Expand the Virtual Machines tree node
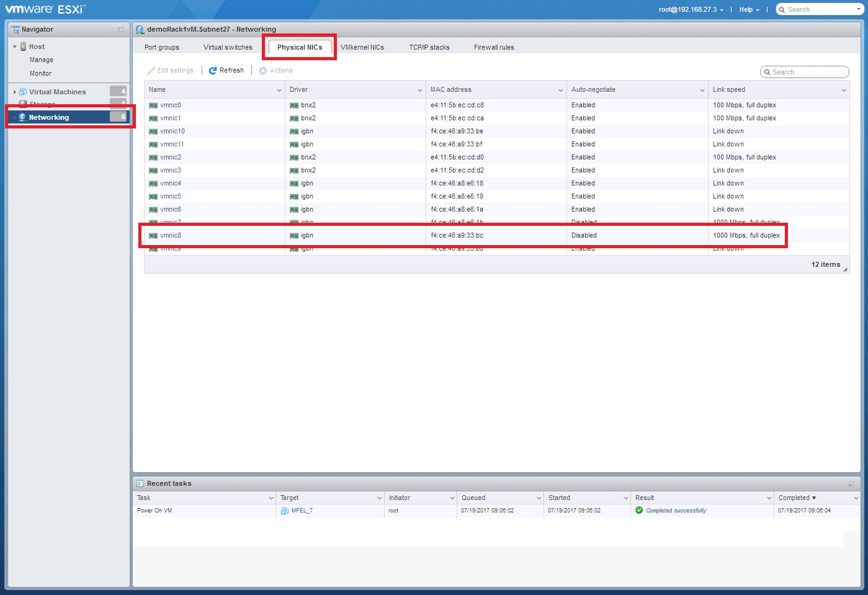The image size is (868, 595). (15, 92)
